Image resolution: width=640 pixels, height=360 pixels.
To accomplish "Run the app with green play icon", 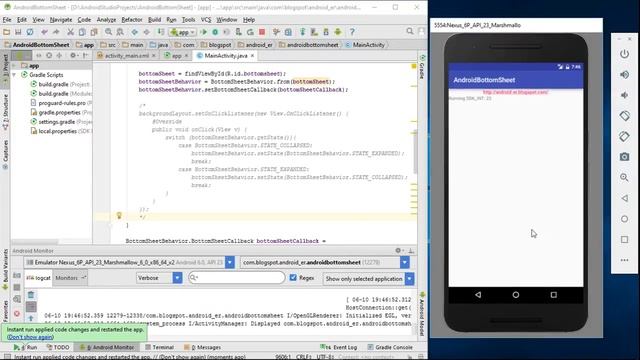I will pyautogui.click(x=204, y=32).
